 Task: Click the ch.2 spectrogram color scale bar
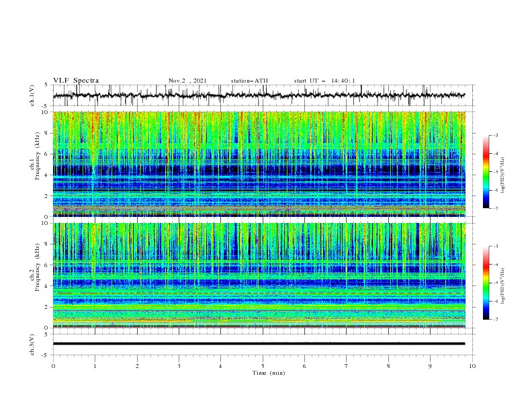click(x=486, y=283)
